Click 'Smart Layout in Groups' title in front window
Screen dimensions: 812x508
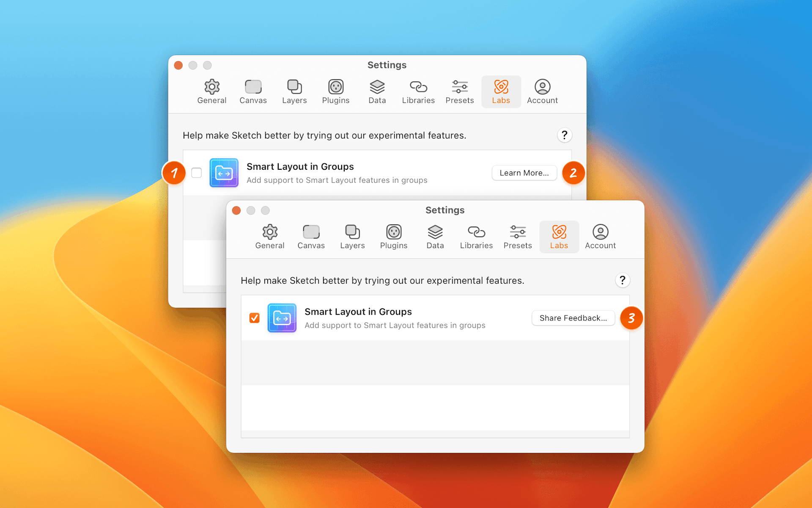(358, 312)
